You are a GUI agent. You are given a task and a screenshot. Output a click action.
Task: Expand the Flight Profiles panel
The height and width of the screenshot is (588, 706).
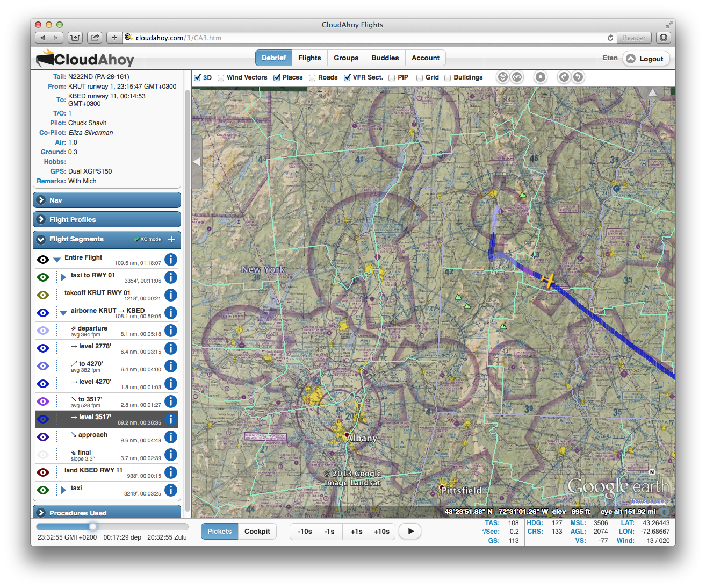point(107,219)
